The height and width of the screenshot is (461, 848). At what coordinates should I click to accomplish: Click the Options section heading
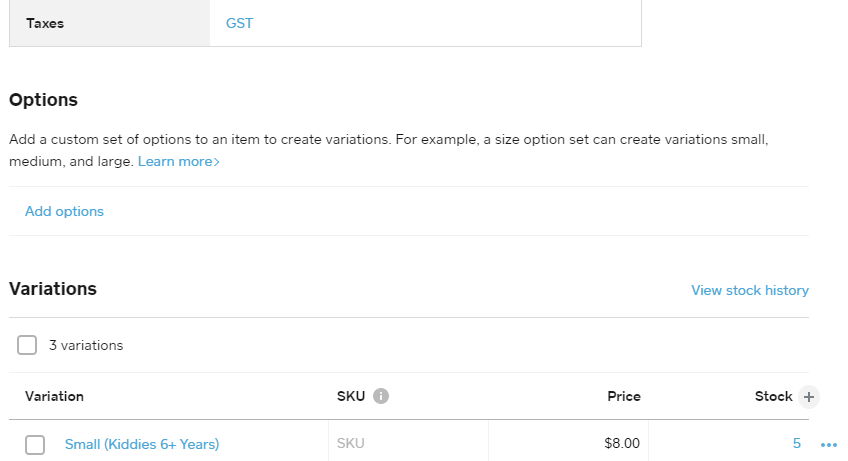click(x=43, y=100)
